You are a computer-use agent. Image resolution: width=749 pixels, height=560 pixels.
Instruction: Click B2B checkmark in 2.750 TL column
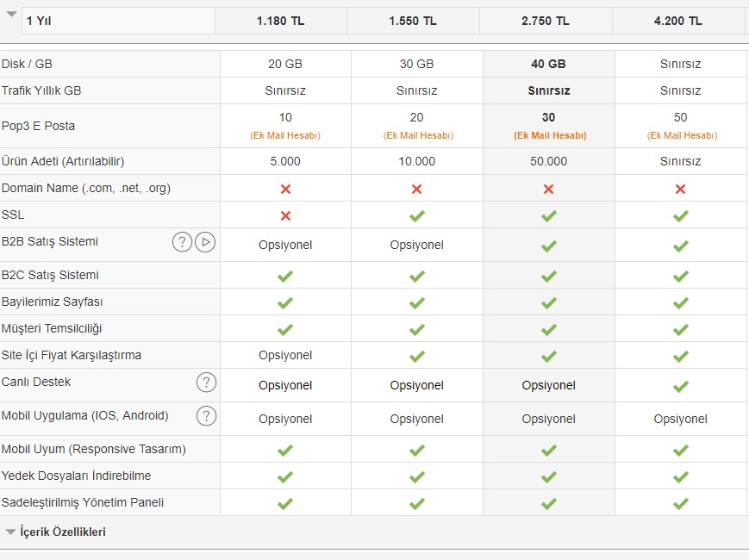coord(548,246)
